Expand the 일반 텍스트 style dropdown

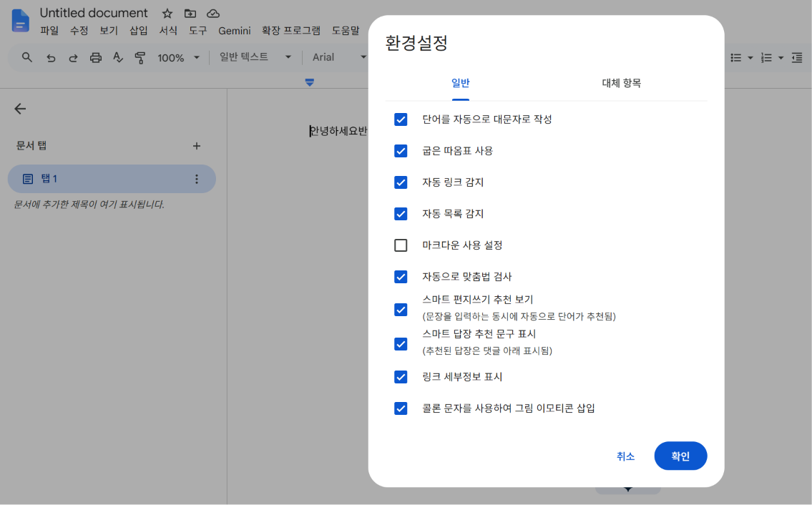(x=255, y=57)
